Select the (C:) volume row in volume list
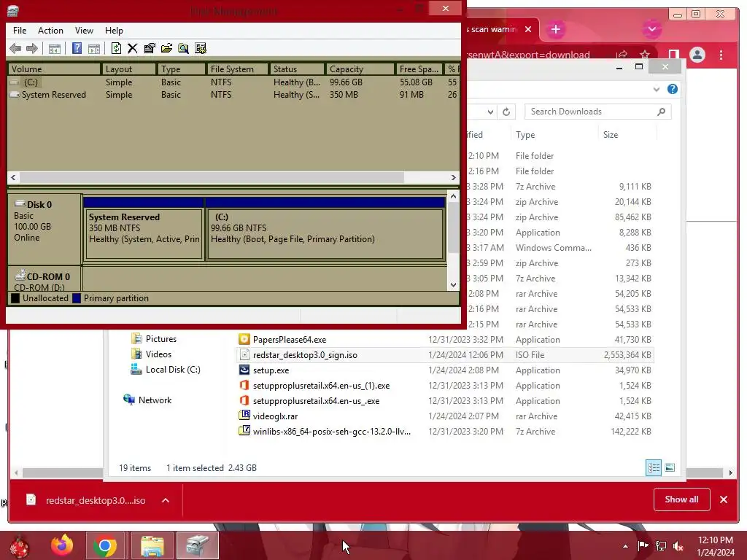This screenshot has width=747, height=560. click(x=233, y=82)
